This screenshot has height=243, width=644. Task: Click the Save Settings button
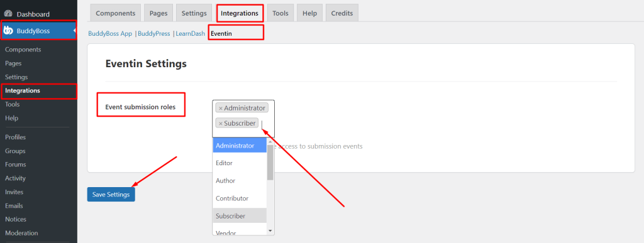[x=111, y=194]
